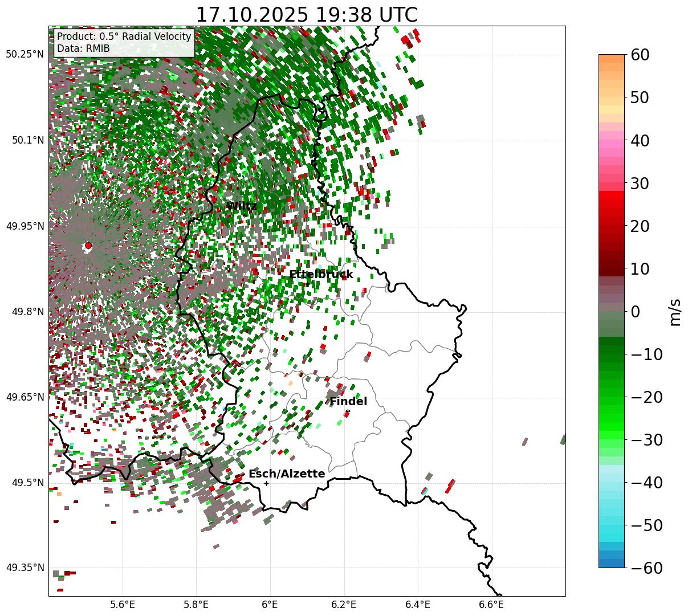
Task: Click the title "17.10.2025 19:38 UTC"
Action: (x=307, y=15)
